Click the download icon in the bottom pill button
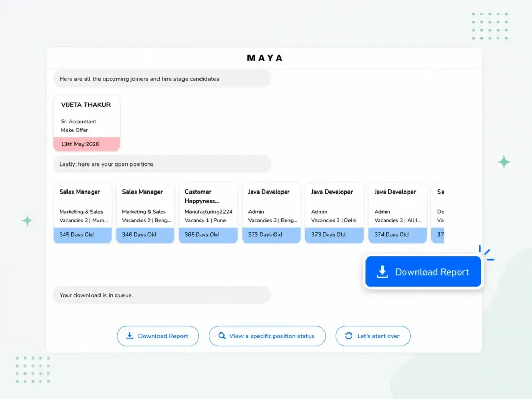The width and height of the screenshot is (532, 399). [130, 336]
